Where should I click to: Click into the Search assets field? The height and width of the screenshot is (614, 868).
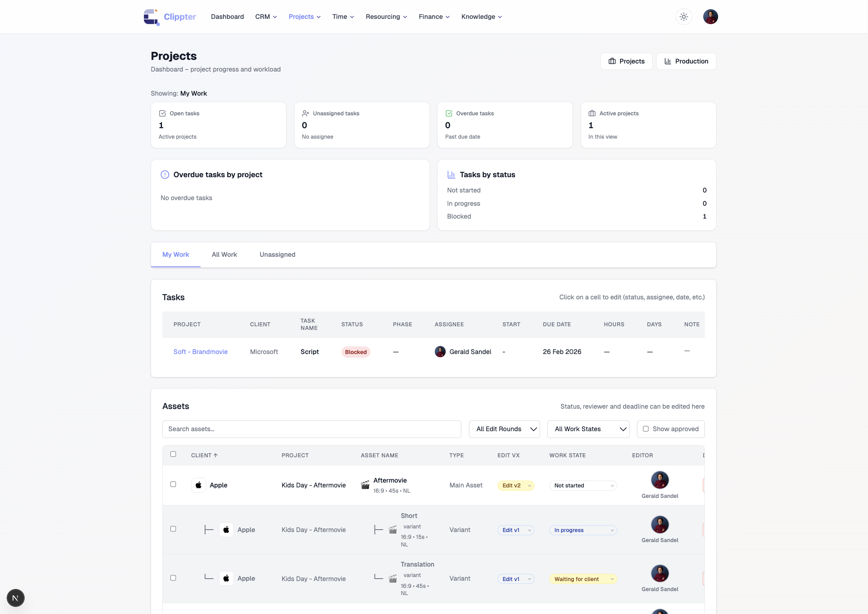pyautogui.click(x=311, y=429)
